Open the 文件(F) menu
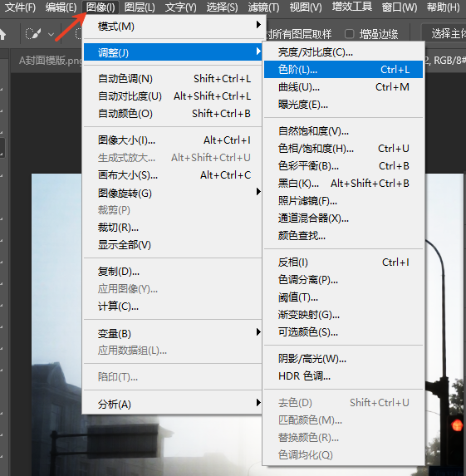466x476 pixels. pyautogui.click(x=20, y=7)
